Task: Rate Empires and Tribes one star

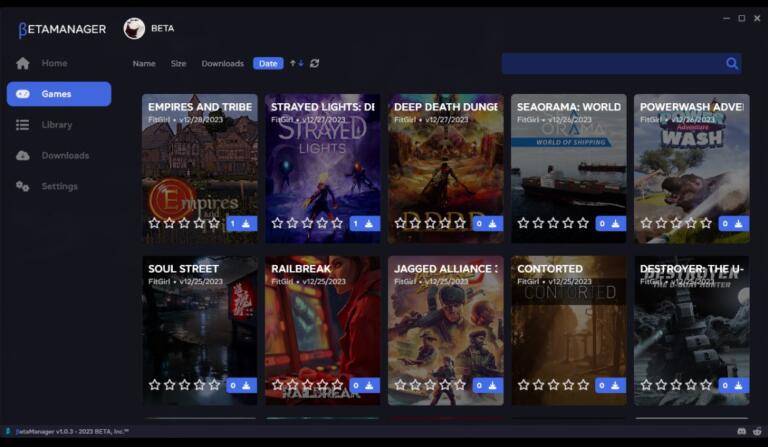Action: pos(154,223)
